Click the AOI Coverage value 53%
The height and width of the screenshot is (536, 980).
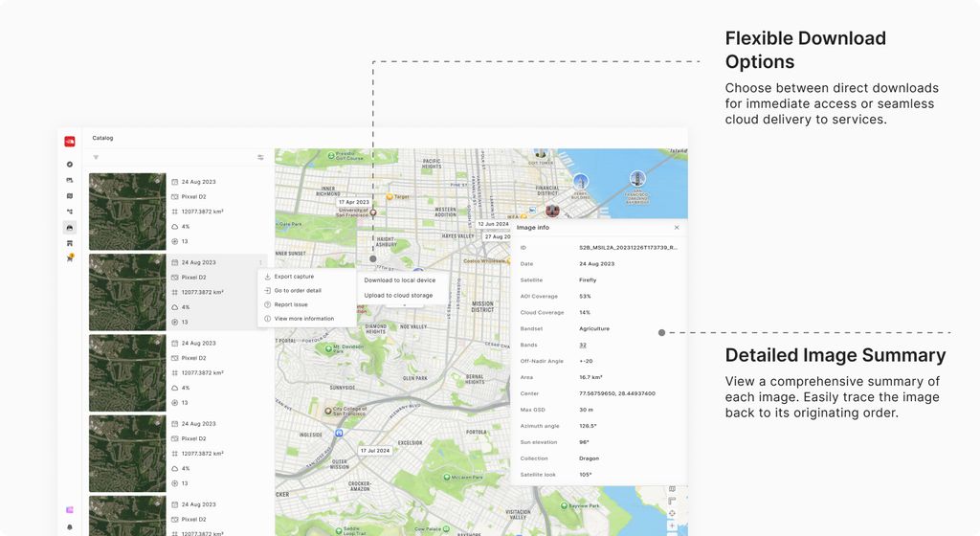click(585, 297)
